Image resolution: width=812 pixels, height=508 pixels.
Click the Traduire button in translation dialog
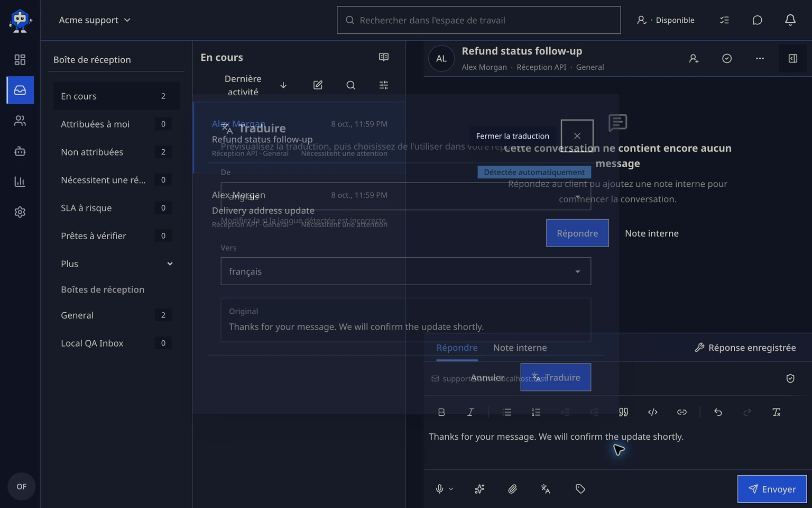tap(556, 377)
